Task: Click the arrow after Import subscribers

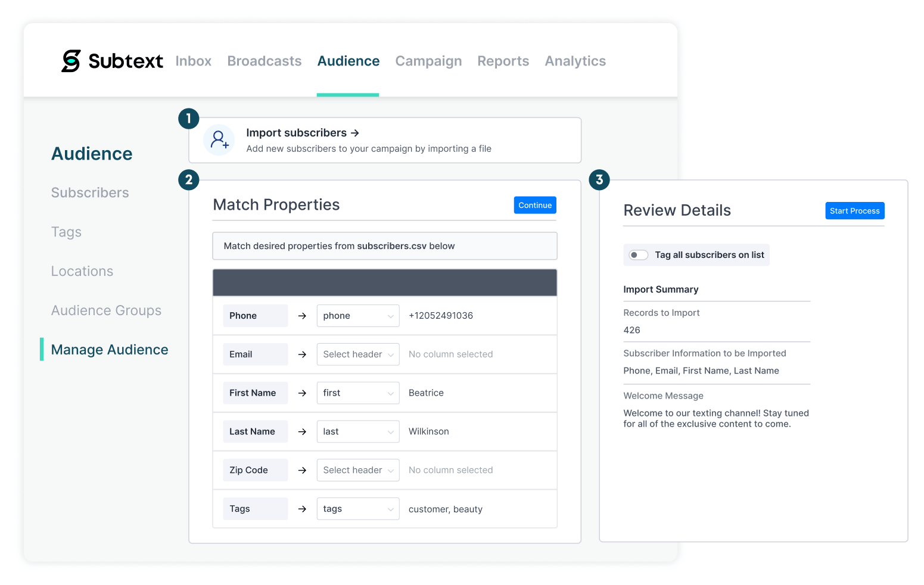Action: (x=356, y=133)
